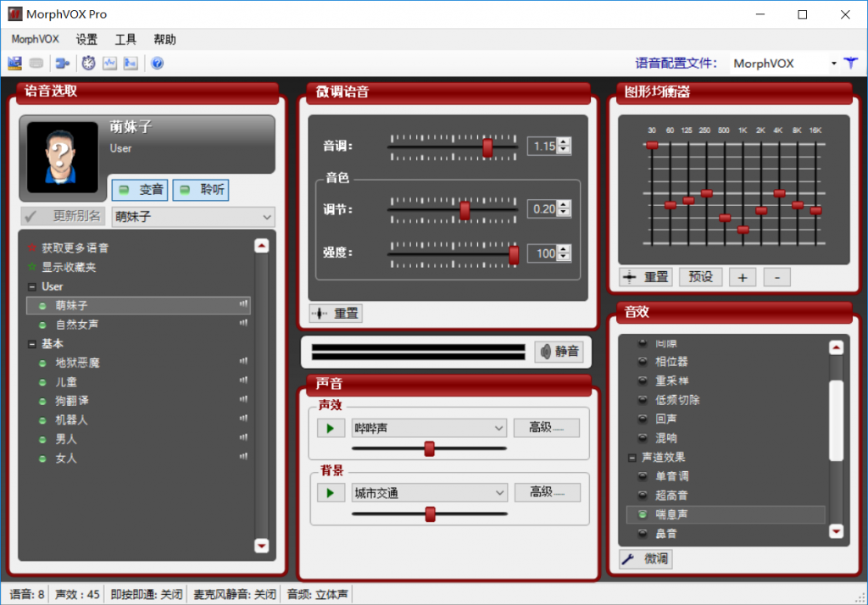
Task: Click the green star for 显示收藏夹
Action: point(32,267)
